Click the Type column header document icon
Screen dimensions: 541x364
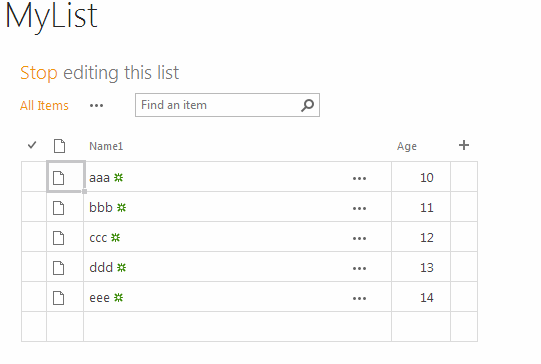click(x=59, y=146)
